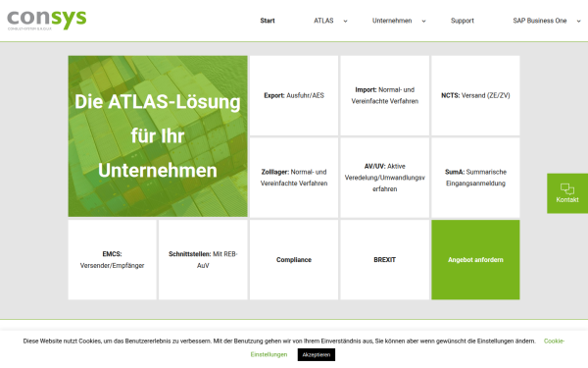This screenshot has width=588, height=368.
Task: Open the BREXIT tile
Action: pyautogui.click(x=385, y=260)
